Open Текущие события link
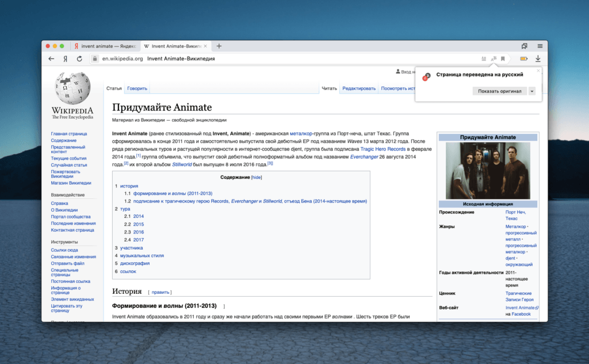The width and height of the screenshot is (589, 364). [x=68, y=159]
